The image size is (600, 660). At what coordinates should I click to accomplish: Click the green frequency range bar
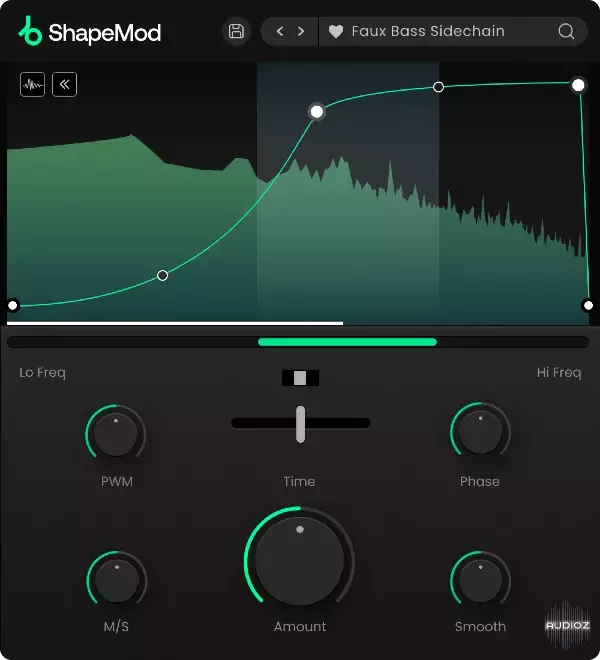[x=347, y=342]
